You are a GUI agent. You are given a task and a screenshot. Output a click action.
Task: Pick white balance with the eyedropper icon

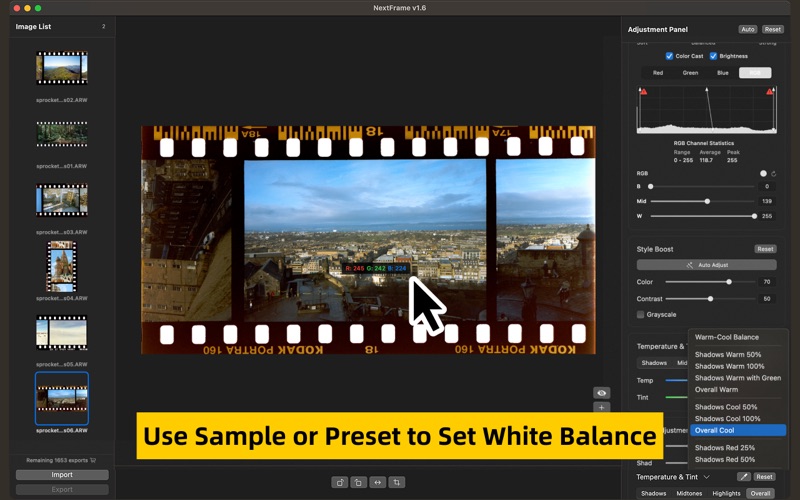coord(744,477)
